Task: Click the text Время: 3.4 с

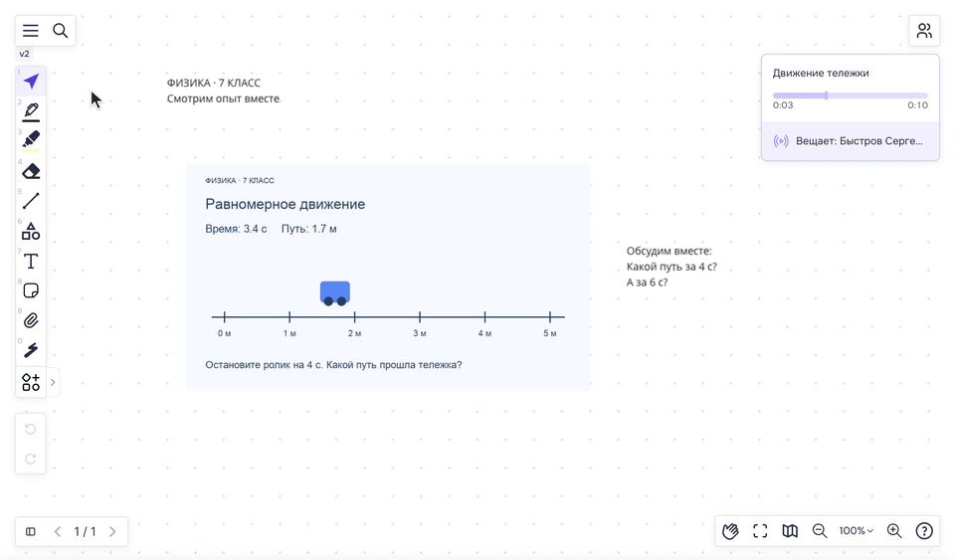Action: pyautogui.click(x=236, y=229)
